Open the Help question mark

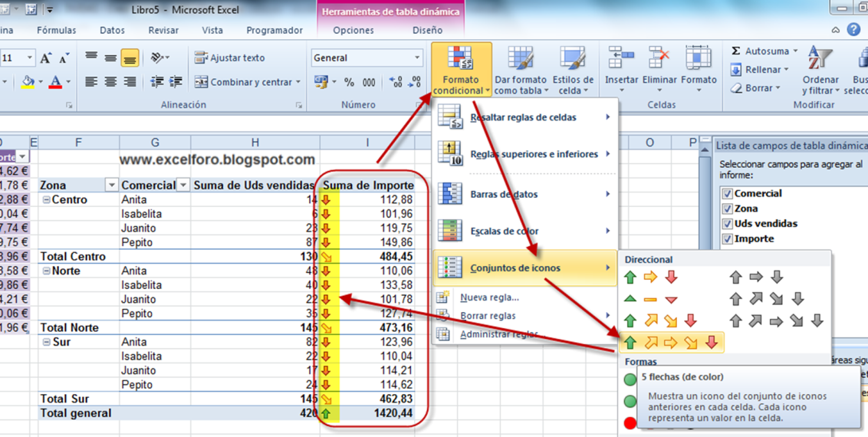pos(853,30)
